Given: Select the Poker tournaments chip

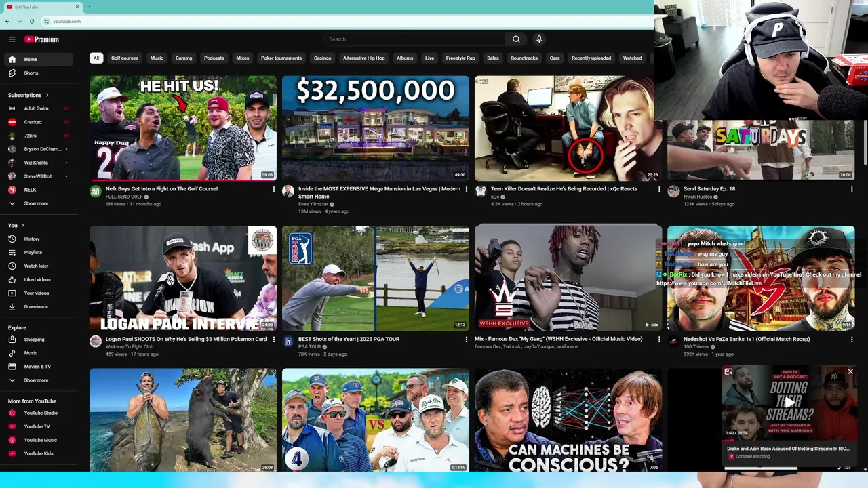Looking at the screenshot, I should (281, 58).
